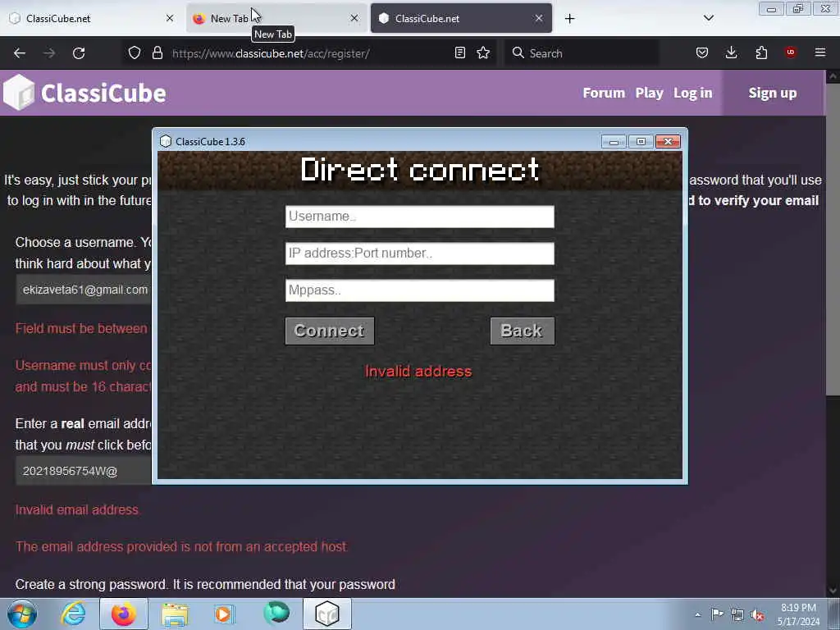
Task: Toggle reader view icon
Action: pos(459,52)
